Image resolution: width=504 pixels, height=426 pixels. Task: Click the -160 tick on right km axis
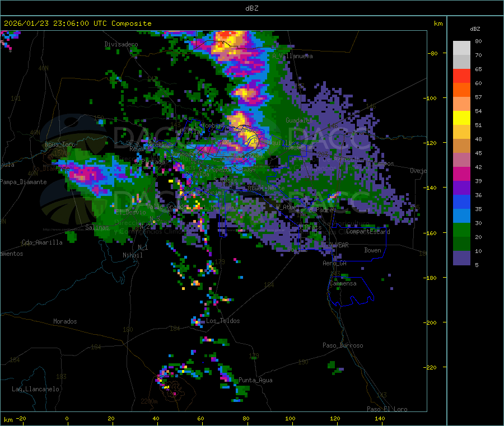[x=431, y=233]
